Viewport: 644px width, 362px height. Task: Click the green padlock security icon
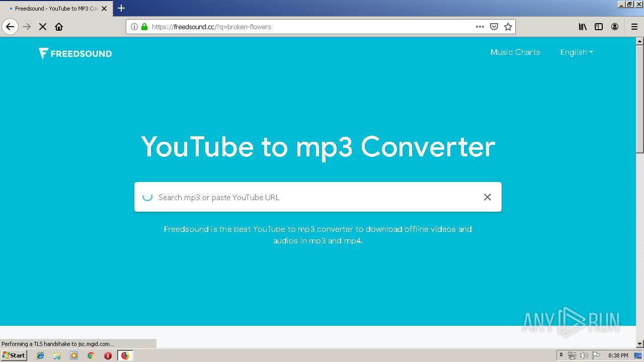144,27
